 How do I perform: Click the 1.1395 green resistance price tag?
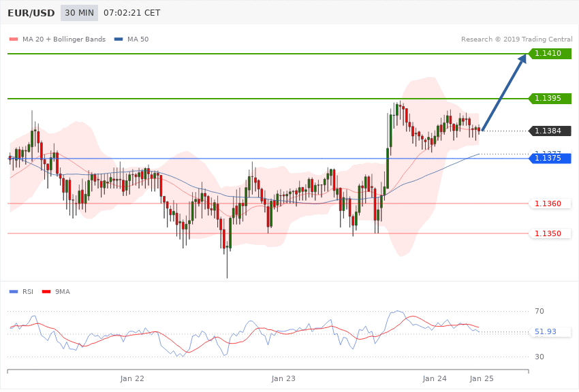tap(550, 99)
